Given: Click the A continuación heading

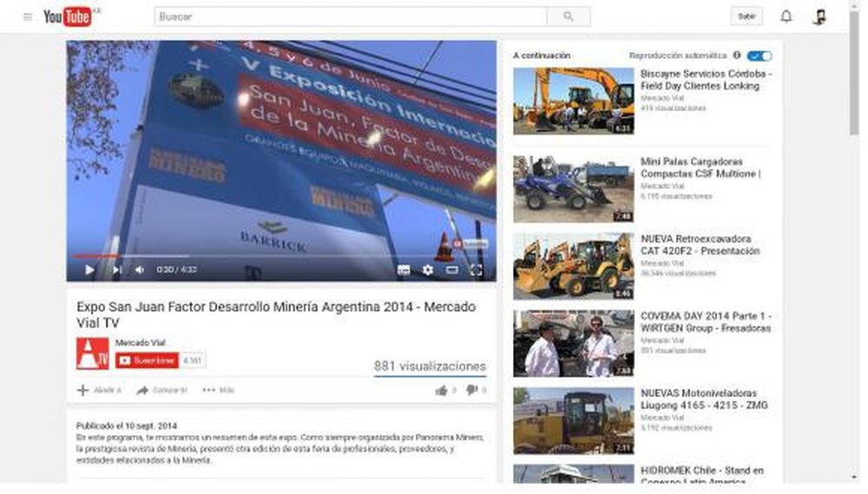Looking at the screenshot, I should tap(542, 56).
